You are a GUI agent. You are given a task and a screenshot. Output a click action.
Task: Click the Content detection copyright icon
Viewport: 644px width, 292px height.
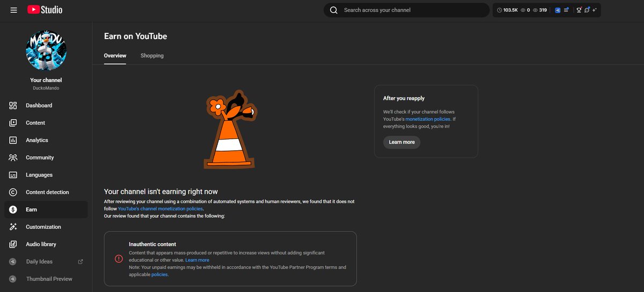13,192
